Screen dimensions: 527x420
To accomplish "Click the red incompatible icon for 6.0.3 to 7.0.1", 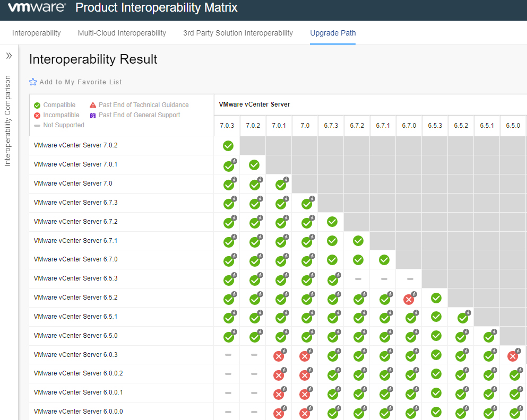I will pyautogui.click(x=279, y=356).
